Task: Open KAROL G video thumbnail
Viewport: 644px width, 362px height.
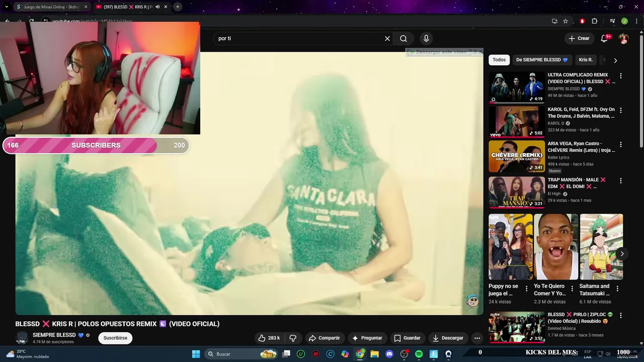Action: [x=517, y=121]
